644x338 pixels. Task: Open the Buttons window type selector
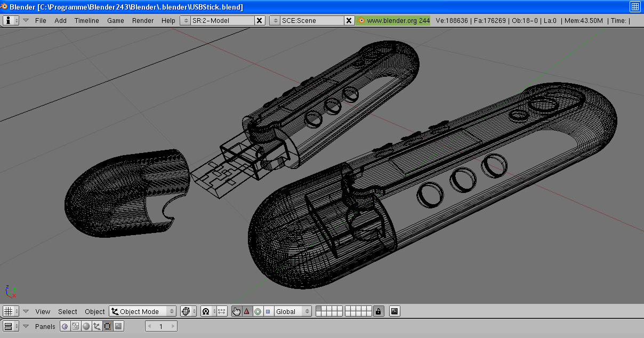pyautogui.click(x=11, y=326)
